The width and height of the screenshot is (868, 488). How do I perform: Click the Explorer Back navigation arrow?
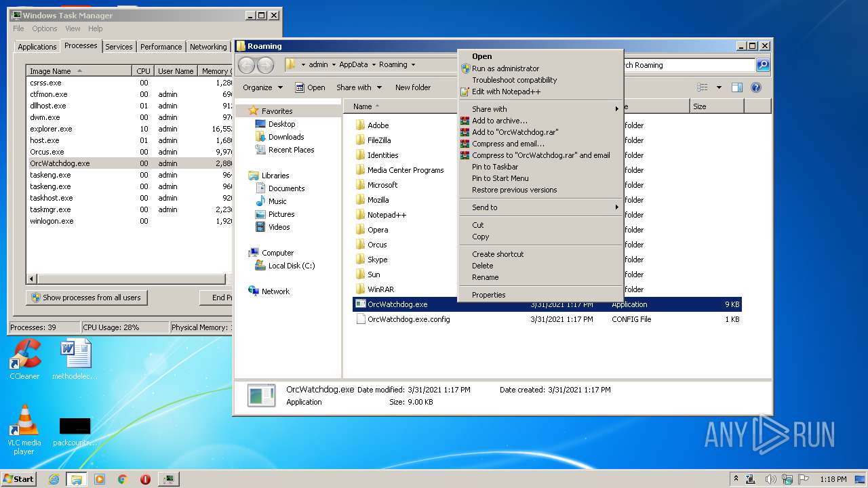click(x=246, y=65)
